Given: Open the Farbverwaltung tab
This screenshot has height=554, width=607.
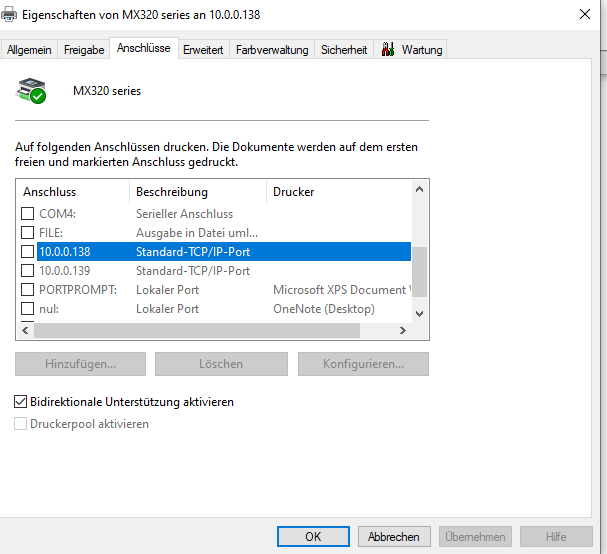Looking at the screenshot, I should (272, 50).
